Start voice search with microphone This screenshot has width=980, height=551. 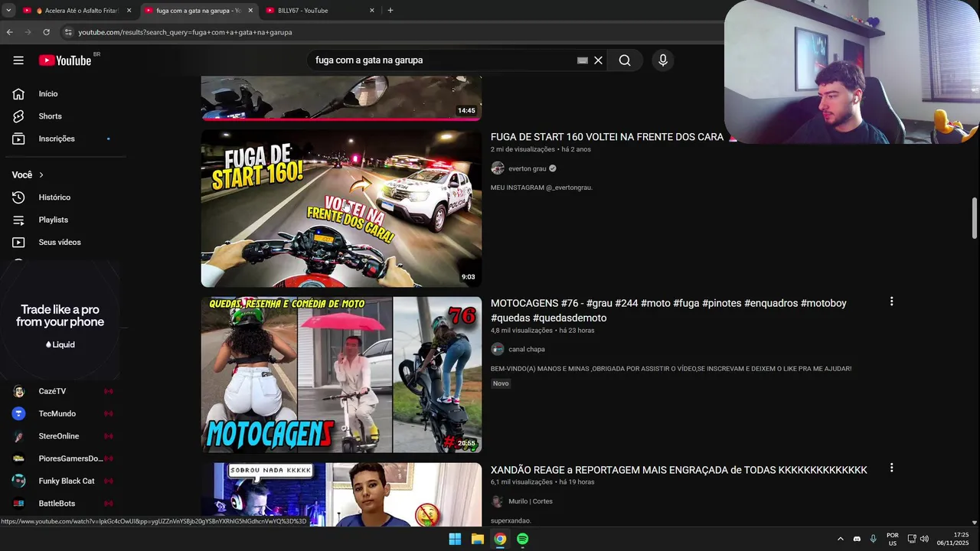(663, 60)
